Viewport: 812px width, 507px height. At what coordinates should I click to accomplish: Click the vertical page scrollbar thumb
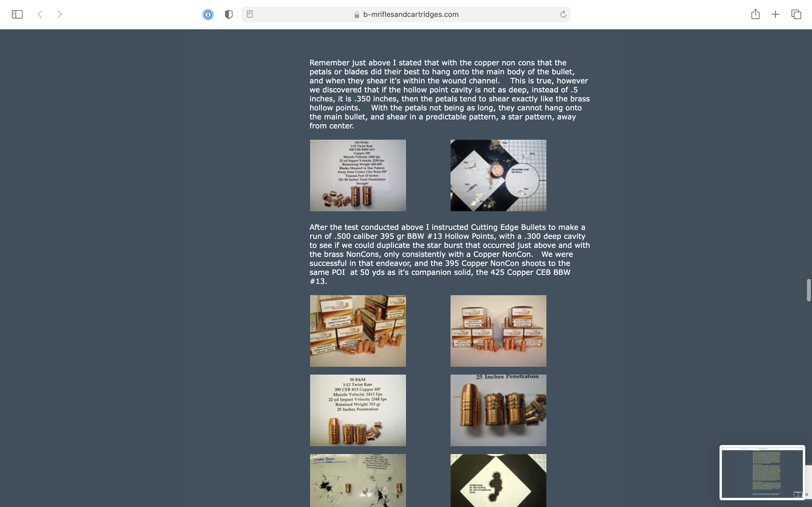coord(809,290)
